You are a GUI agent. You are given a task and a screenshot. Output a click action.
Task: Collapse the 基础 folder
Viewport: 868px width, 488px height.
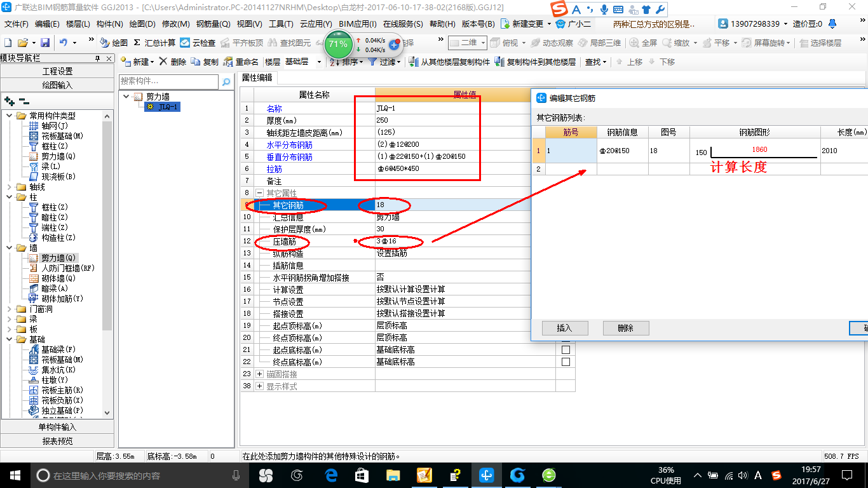(x=9, y=339)
